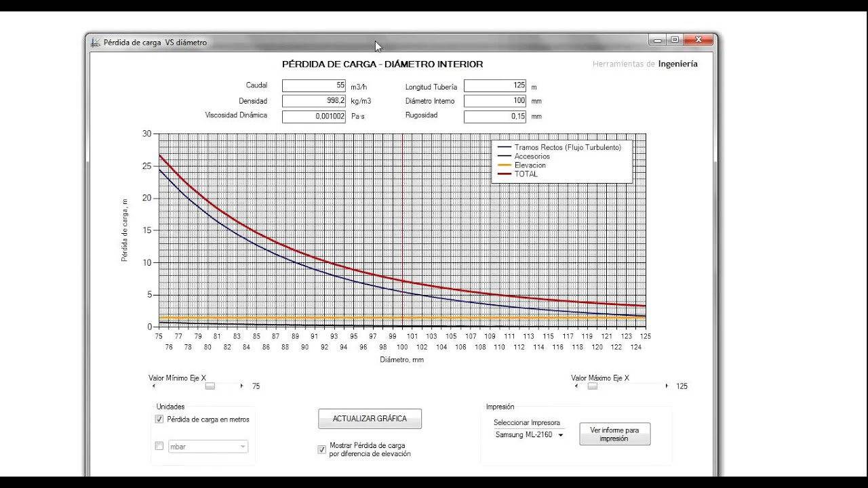Click left arrow of Valor Máximo slider
868x488 pixels.
pos(576,386)
